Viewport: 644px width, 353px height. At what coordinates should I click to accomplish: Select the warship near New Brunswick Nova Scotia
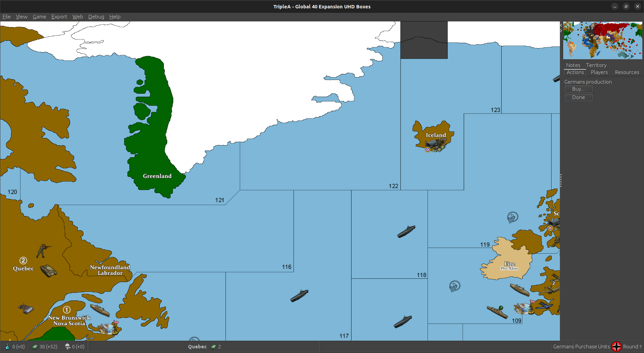click(100, 310)
